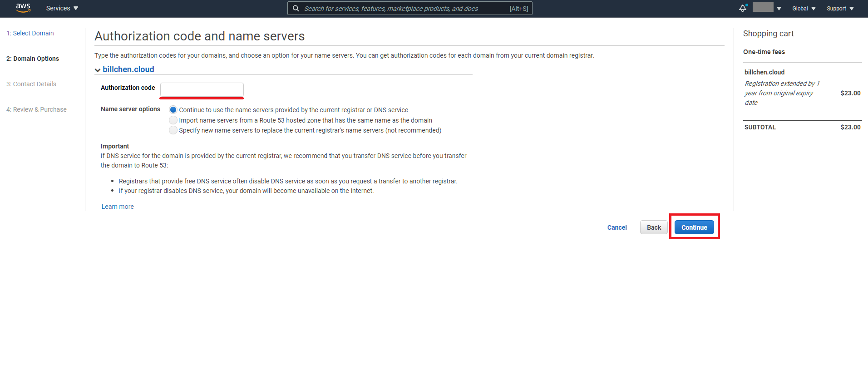The height and width of the screenshot is (365, 868).
Task: Click the search bar magnifier icon
Action: [x=296, y=8]
